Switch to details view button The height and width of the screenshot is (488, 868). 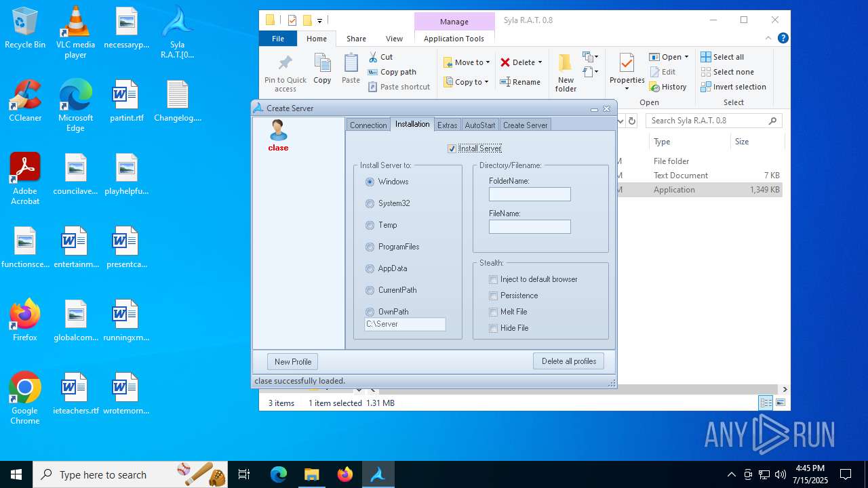(766, 403)
